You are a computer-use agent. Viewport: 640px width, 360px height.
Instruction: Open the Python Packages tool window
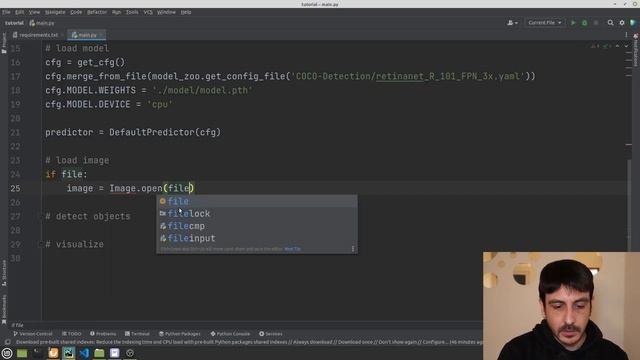[180, 334]
